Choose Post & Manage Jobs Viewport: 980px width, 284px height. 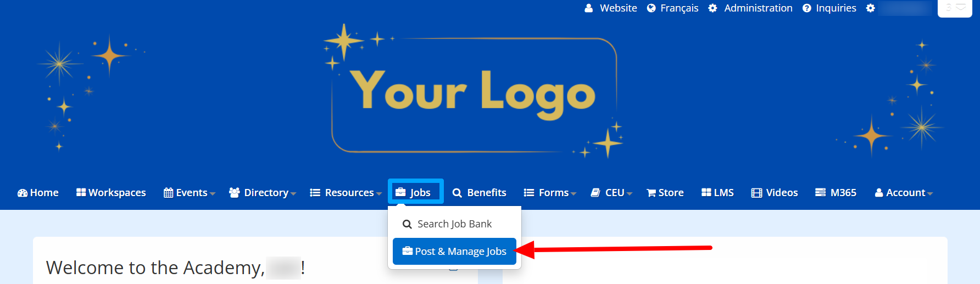click(454, 252)
